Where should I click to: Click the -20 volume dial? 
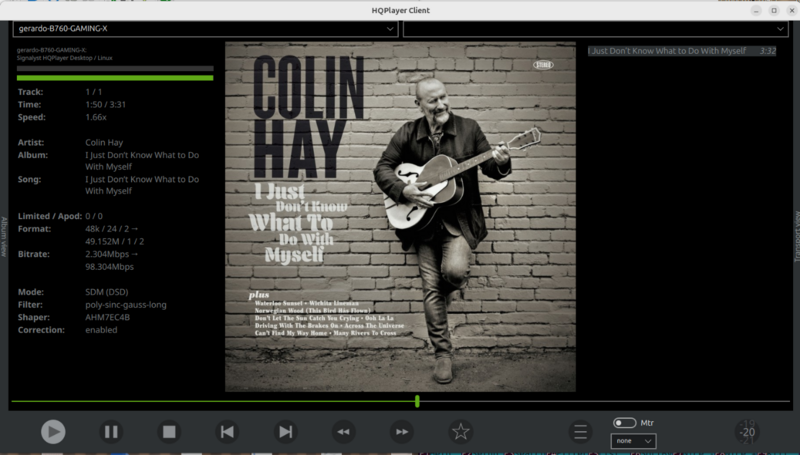(x=747, y=432)
